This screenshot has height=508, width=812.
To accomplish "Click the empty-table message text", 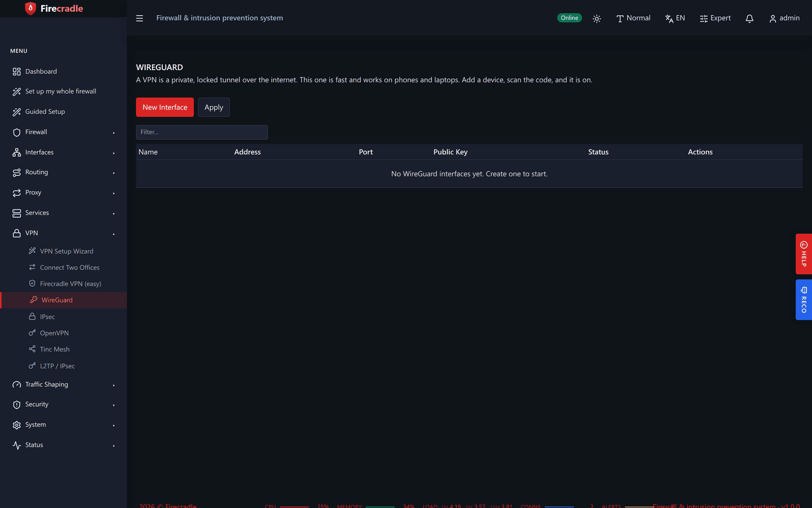I will 469,174.
